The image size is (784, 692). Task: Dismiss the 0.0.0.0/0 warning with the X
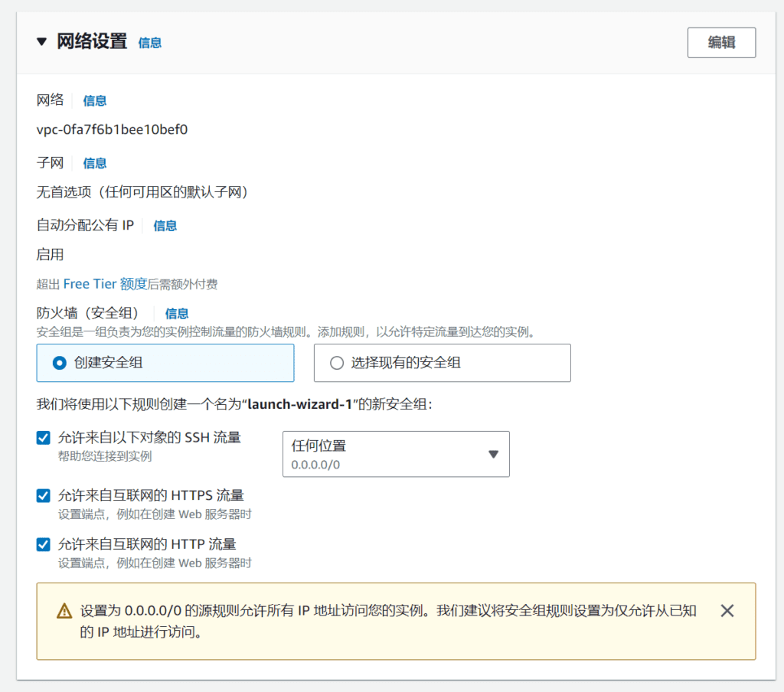(x=727, y=610)
